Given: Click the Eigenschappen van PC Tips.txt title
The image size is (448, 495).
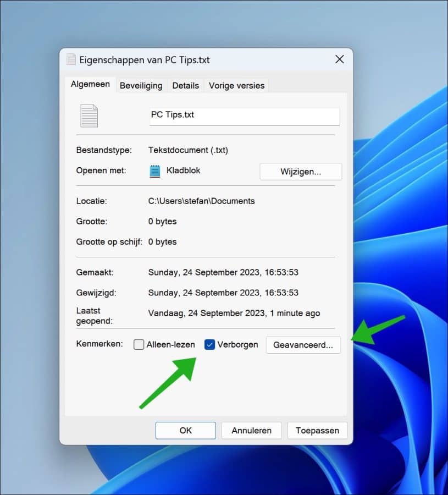Looking at the screenshot, I should (145, 59).
